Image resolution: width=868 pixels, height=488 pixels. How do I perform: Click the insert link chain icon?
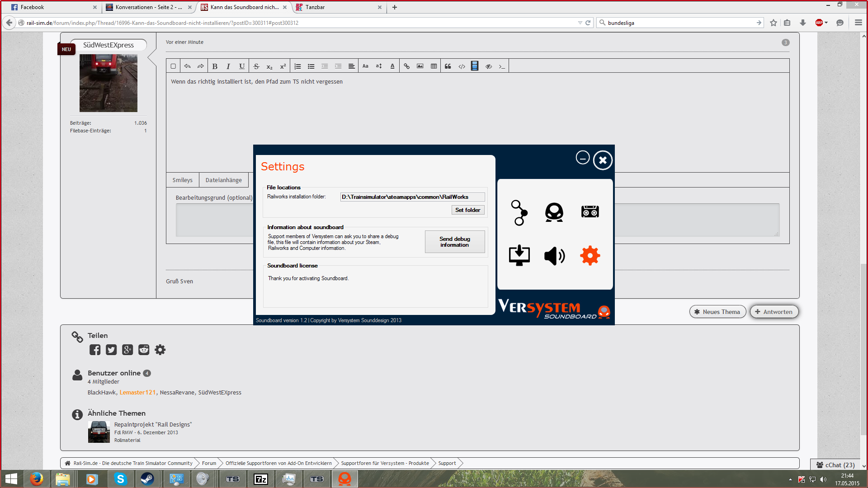coord(406,66)
